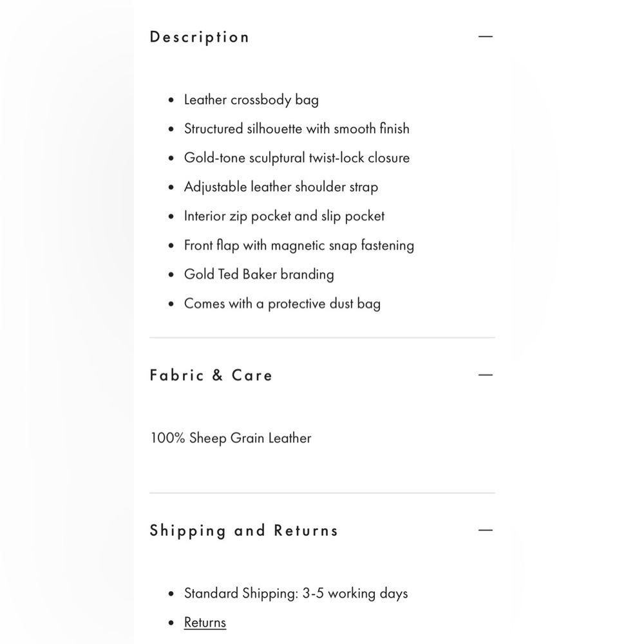
Task: Collapse Shipping and Returns minus icon
Action: (486, 530)
